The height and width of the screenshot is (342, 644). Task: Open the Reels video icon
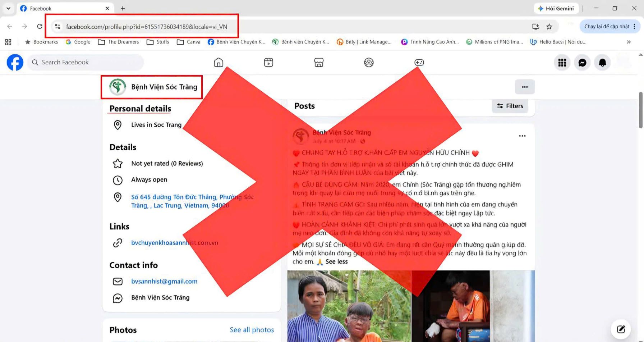[x=268, y=63]
